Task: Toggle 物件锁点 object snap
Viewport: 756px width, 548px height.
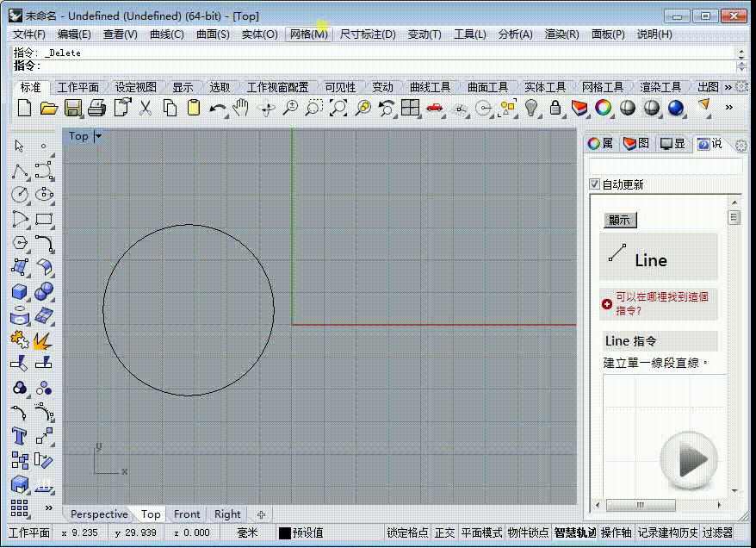Action: point(528,532)
